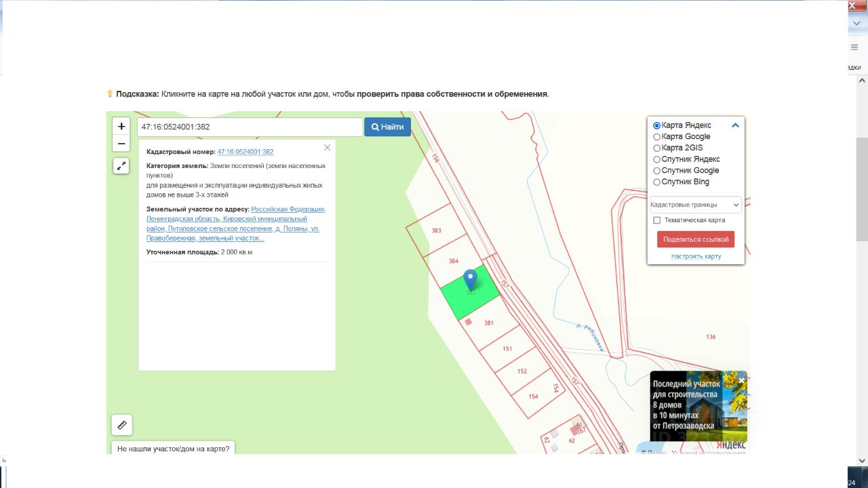Expand the map to fullscreen
The image size is (868, 488).
(121, 165)
